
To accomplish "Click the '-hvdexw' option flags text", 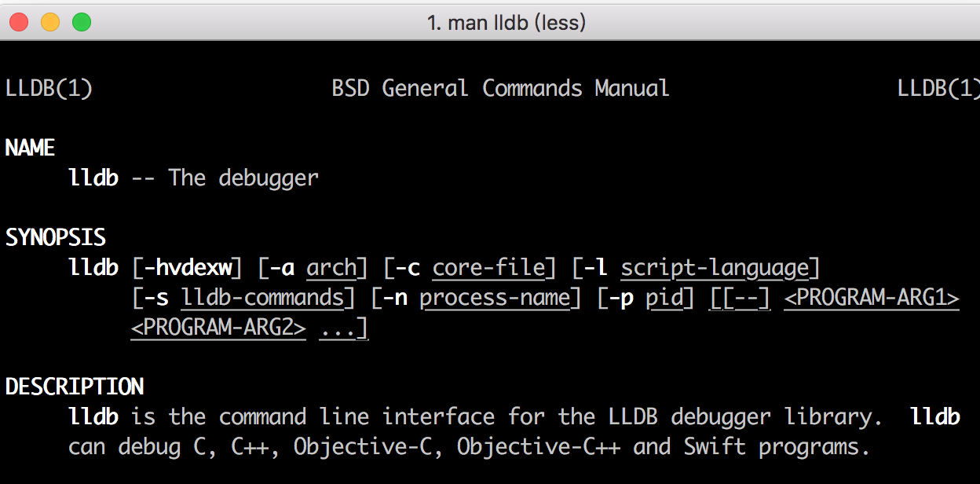I will (191, 267).
